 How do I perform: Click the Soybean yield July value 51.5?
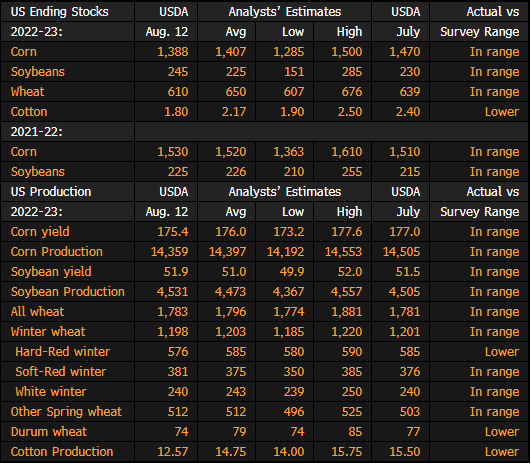[408, 272]
